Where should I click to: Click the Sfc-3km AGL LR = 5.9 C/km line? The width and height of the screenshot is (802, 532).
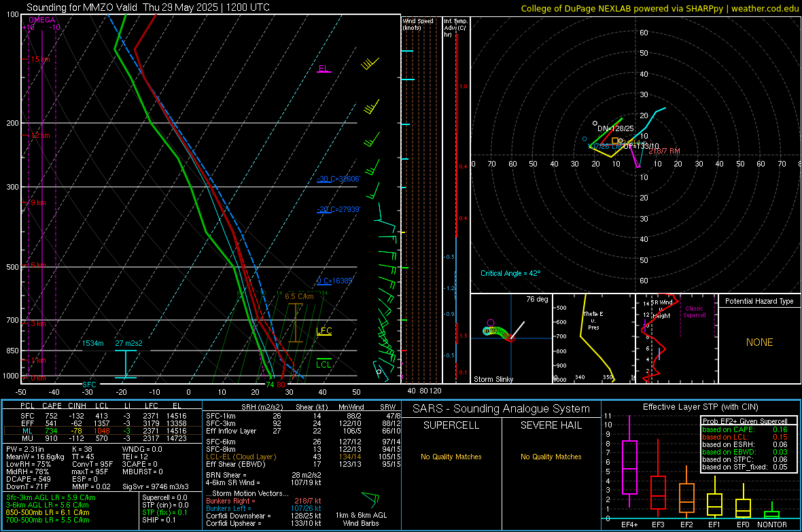pos(51,497)
